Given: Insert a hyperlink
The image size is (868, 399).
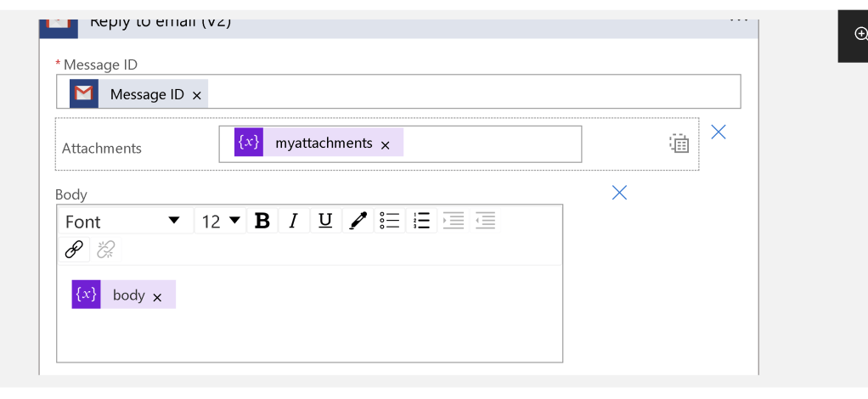Looking at the screenshot, I should click(x=74, y=250).
